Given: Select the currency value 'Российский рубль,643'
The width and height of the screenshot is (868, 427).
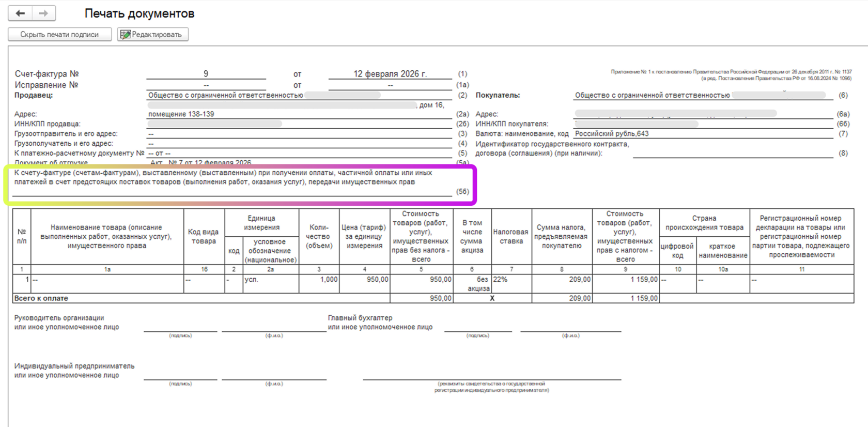Looking at the screenshot, I should tap(612, 133).
